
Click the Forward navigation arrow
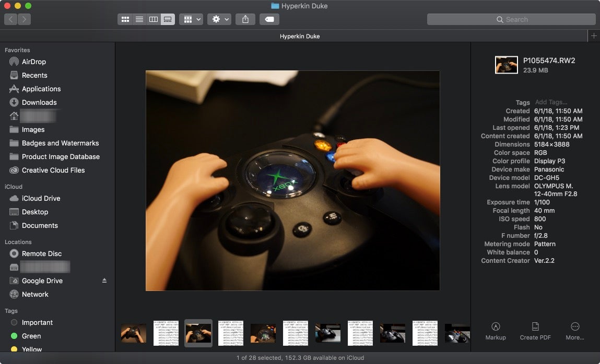coord(24,19)
